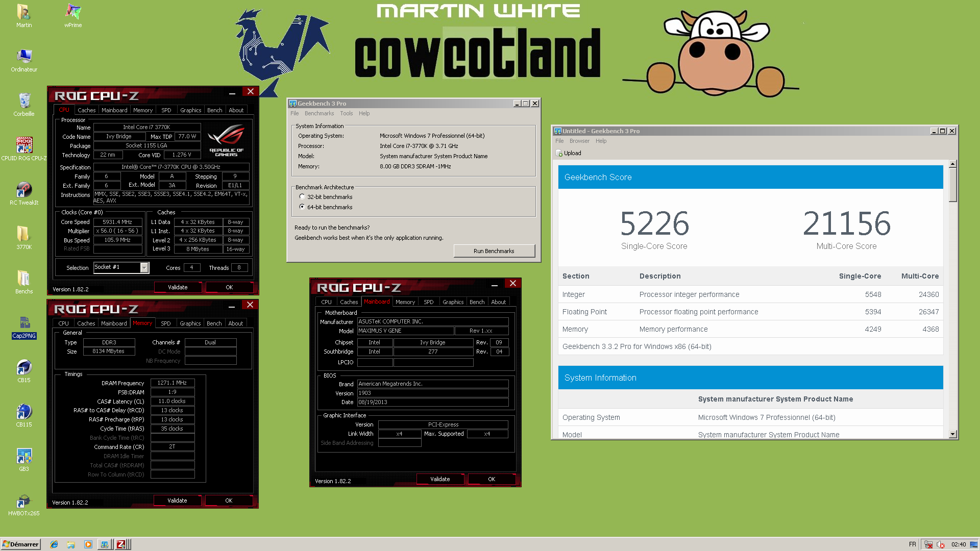Open Graphics tab in Mainboard CPU-Z window

(453, 302)
